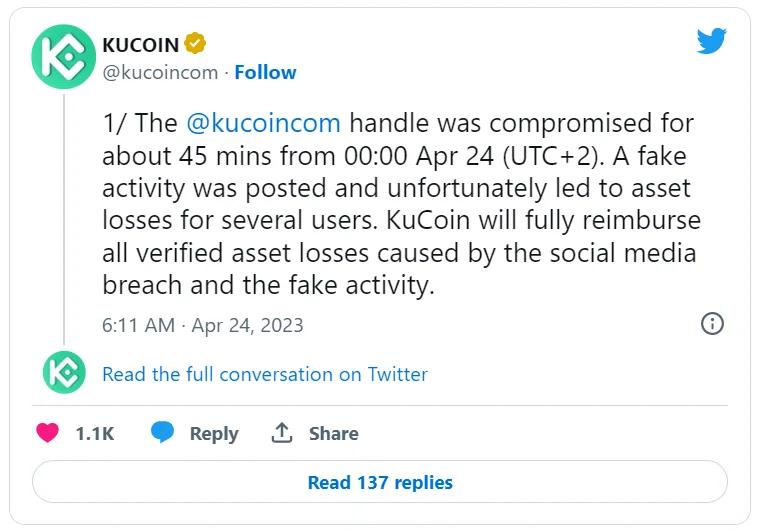Image resolution: width=759 pixels, height=531 pixels.
Task: Click the Reply text label
Action: point(214,433)
